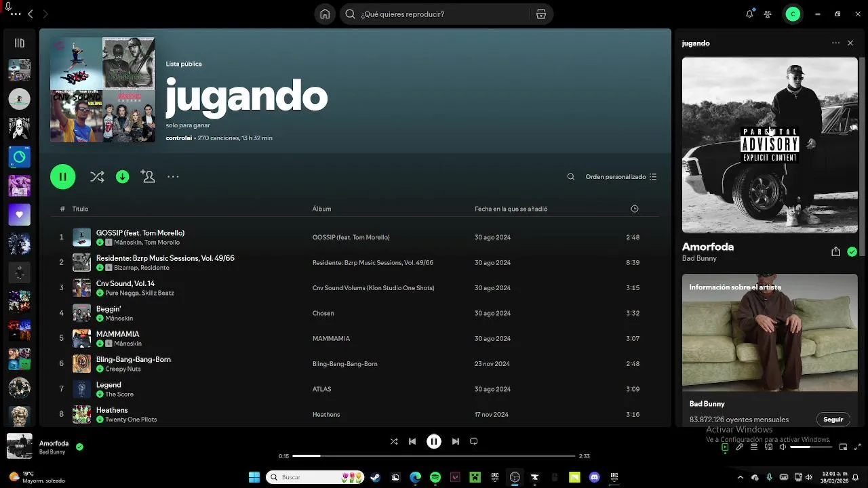The width and height of the screenshot is (868, 488).
Task: Sort by Fecha en la que se añadió
Action: (x=511, y=209)
